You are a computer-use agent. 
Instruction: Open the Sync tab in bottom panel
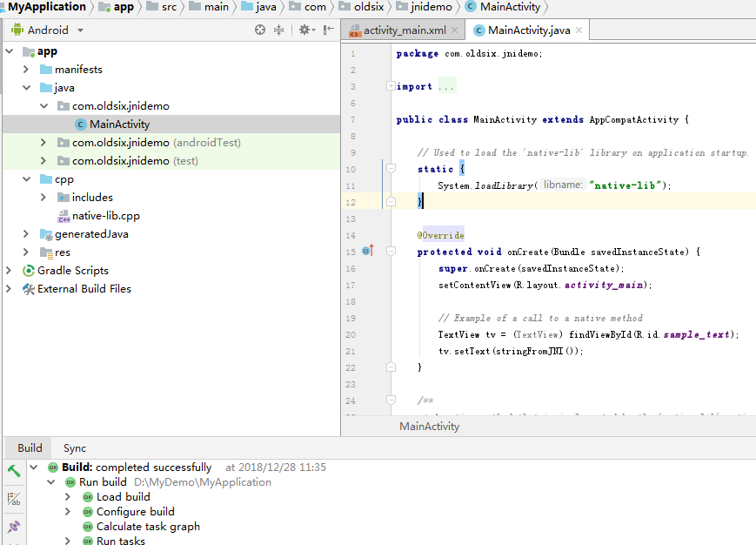tap(75, 448)
